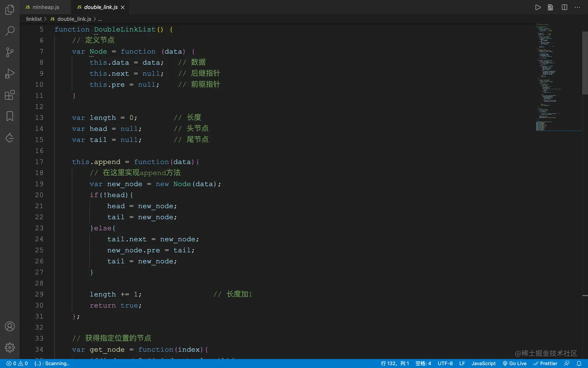Click line number 29 in the gutter
This screenshot has width=588, height=368.
click(39, 294)
